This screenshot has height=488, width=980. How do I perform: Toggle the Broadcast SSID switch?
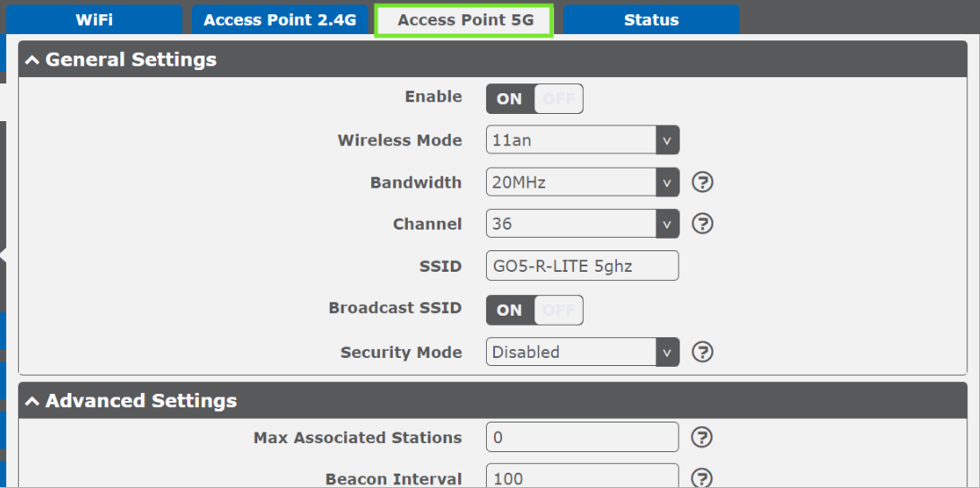click(534, 310)
